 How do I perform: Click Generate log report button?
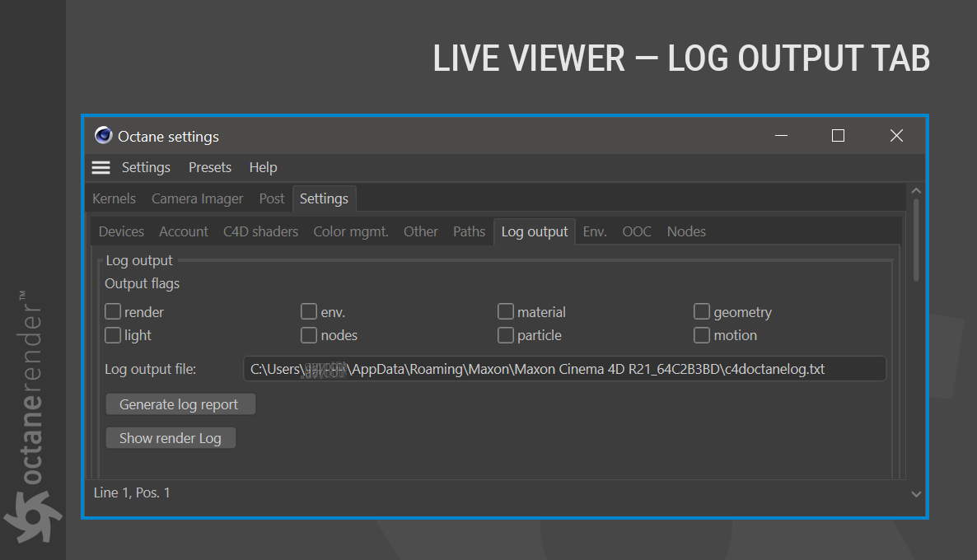(x=180, y=404)
